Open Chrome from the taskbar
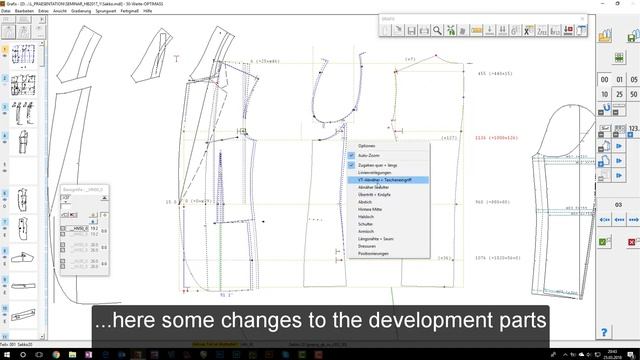Image resolution: width=640 pixels, height=360 pixels. [x=56, y=355]
